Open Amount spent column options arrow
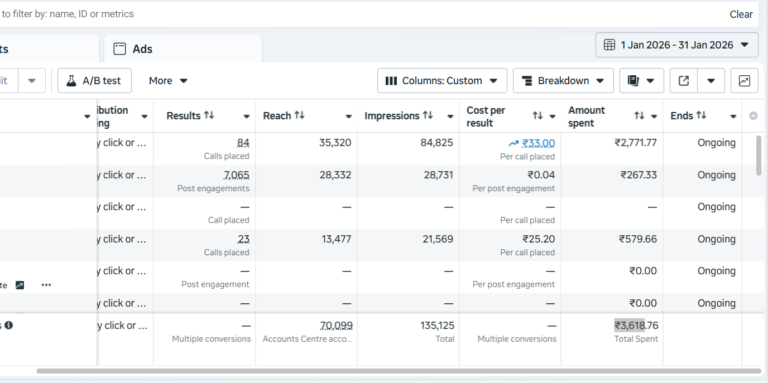The image size is (768, 383). pyautogui.click(x=654, y=117)
